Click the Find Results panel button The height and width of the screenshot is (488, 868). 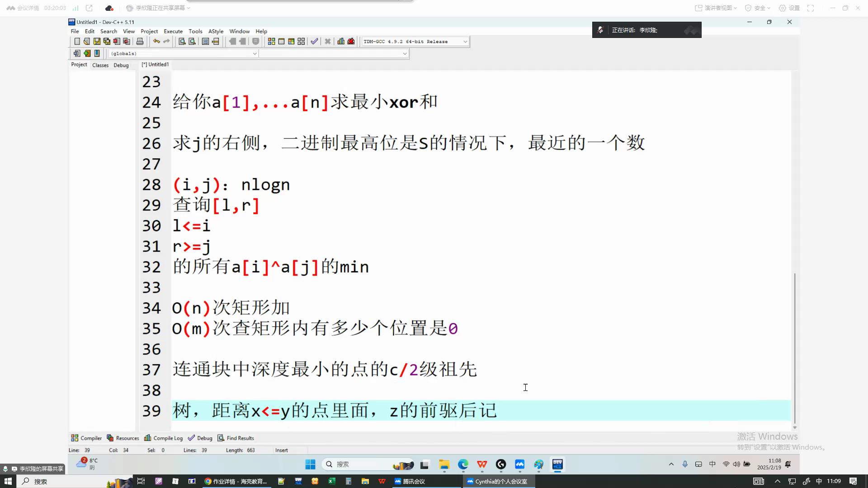tap(236, 438)
